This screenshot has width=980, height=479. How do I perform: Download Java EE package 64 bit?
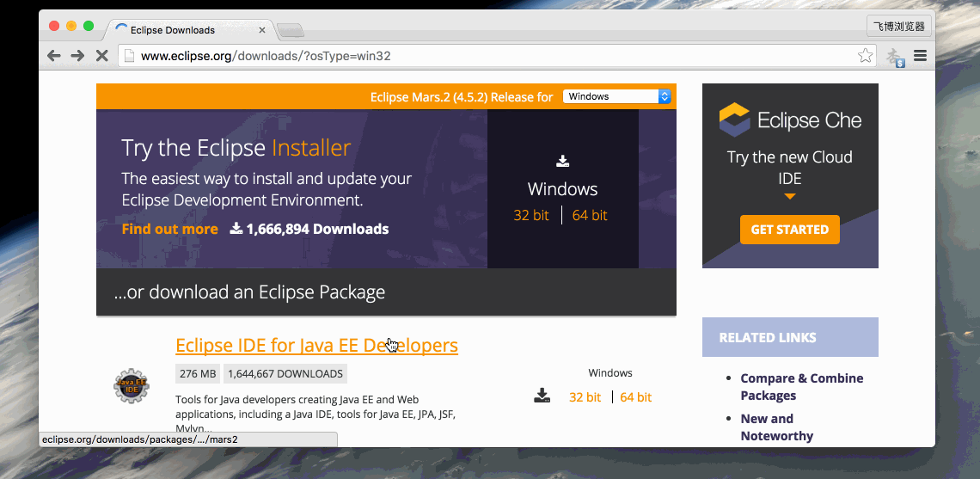(x=635, y=397)
